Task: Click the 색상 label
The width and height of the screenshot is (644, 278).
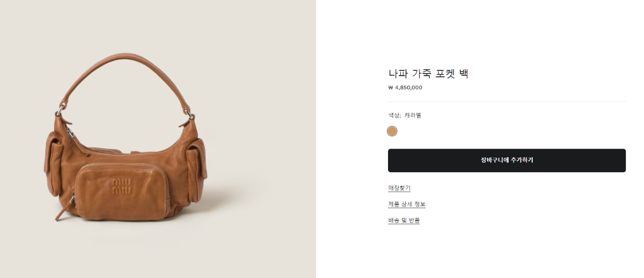Action: [393, 115]
